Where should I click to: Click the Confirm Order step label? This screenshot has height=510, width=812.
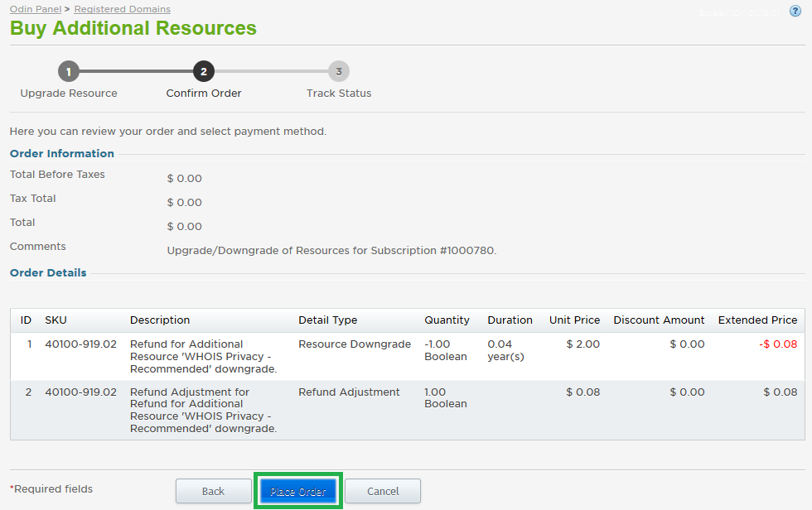coord(204,93)
